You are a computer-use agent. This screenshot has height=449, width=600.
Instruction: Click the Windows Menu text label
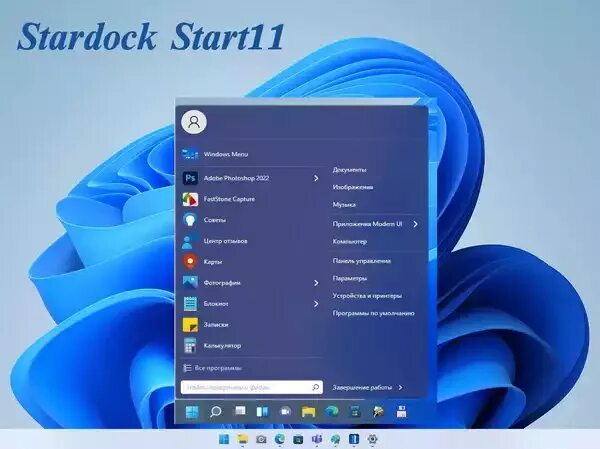(x=226, y=154)
